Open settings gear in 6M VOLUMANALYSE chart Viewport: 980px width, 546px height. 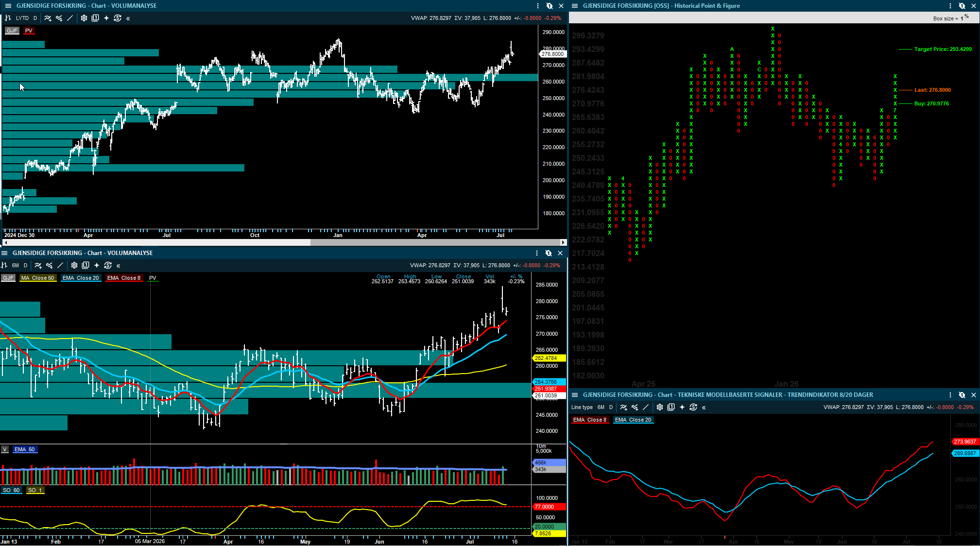74,265
